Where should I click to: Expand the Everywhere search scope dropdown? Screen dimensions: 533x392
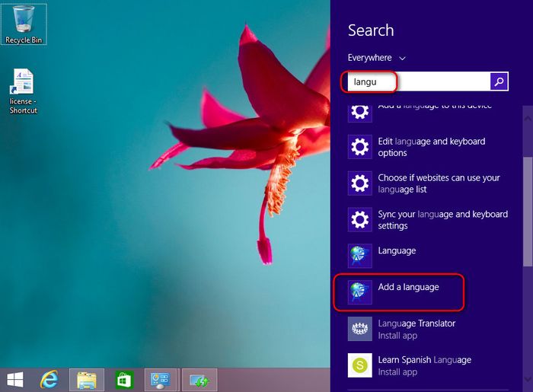coord(377,58)
